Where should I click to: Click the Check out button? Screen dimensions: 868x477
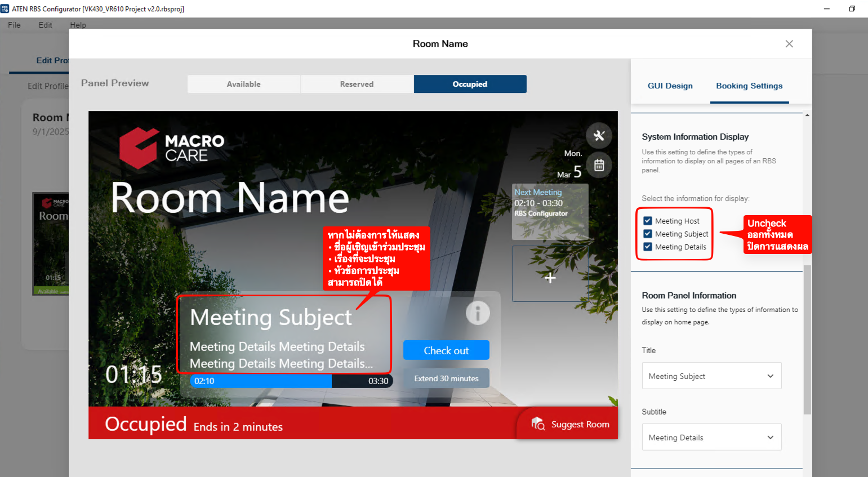(446, 350)
